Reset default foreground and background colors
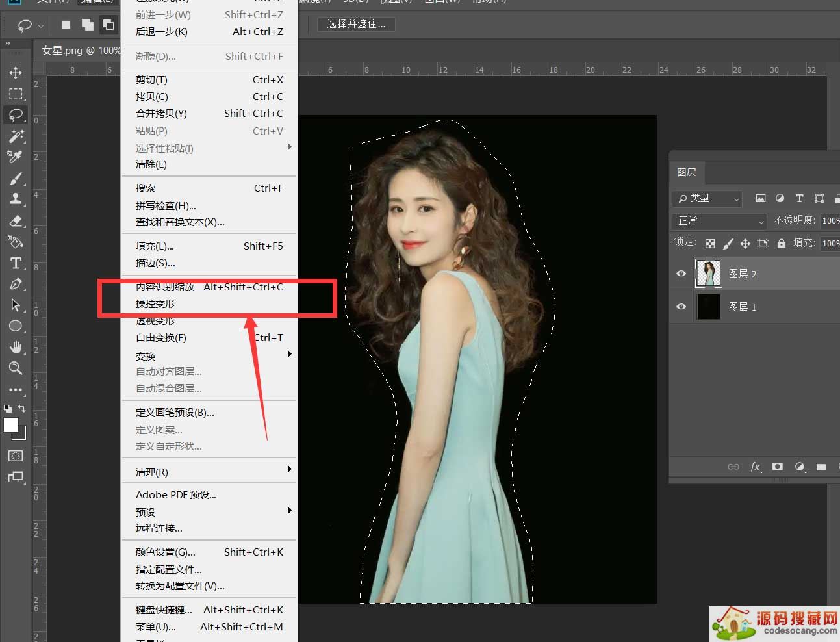This screenshot has width=840, height=642. click(7, 409)
